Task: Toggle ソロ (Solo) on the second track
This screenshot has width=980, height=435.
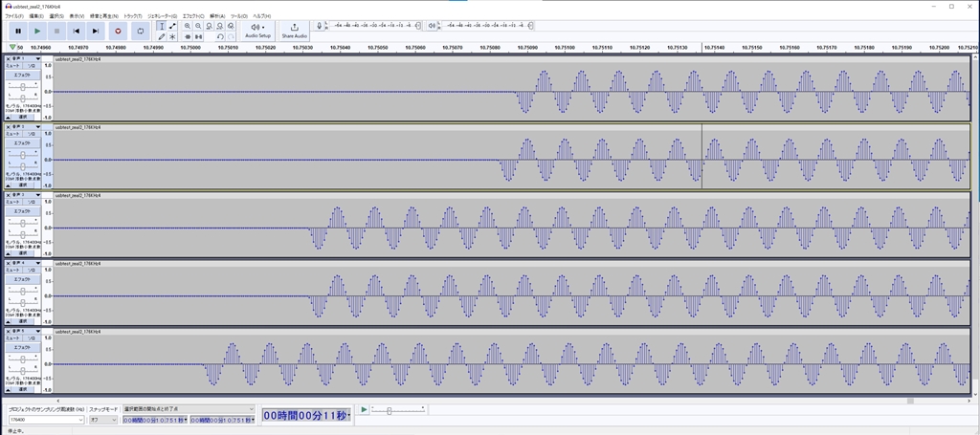Action: 32,135
